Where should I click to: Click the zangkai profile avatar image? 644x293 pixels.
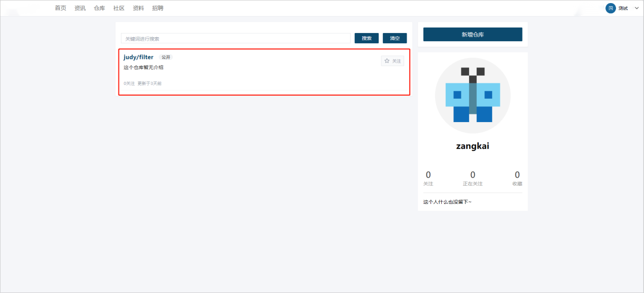473,96
